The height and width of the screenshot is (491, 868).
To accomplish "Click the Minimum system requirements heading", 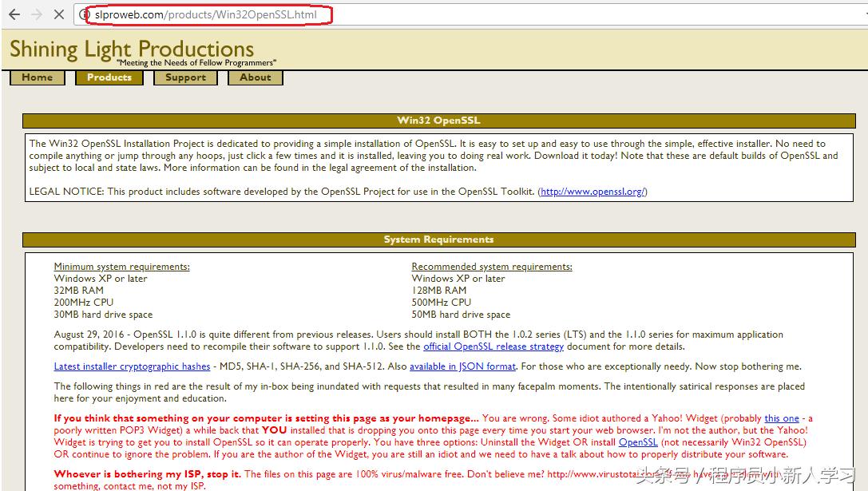I will 121,267.
